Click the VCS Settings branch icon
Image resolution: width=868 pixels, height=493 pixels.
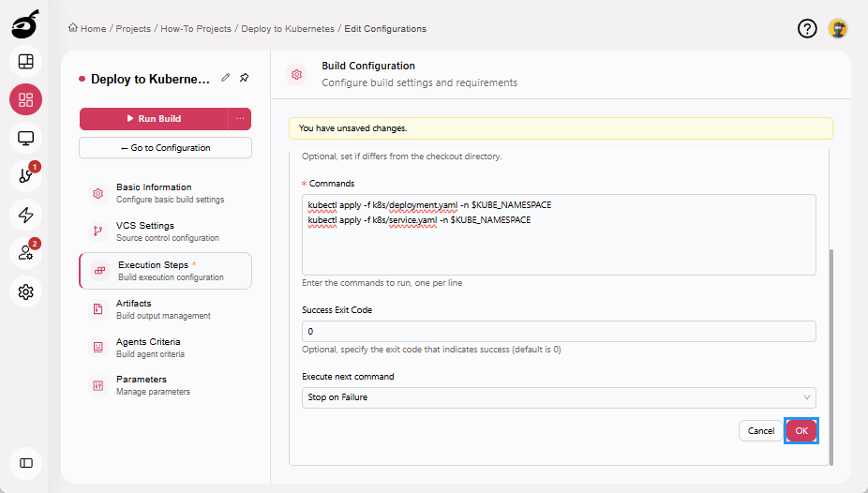coord(98,232)
